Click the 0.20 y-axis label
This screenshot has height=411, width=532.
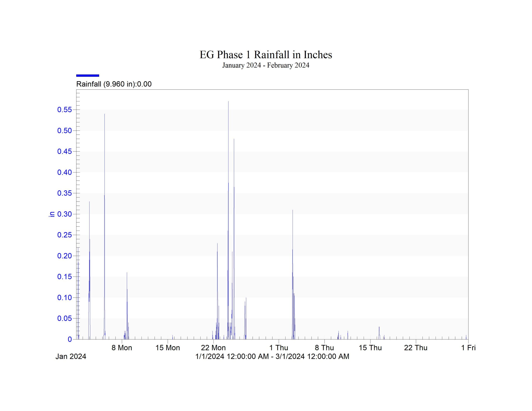click(65, 256)
